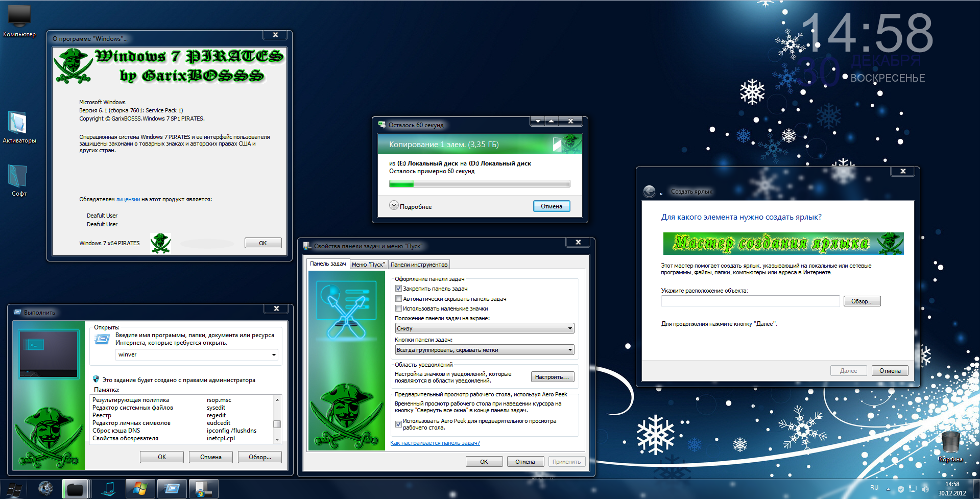980x499 pixels.
Task: Click the copy progress bar
Action: tap(480, 184)
